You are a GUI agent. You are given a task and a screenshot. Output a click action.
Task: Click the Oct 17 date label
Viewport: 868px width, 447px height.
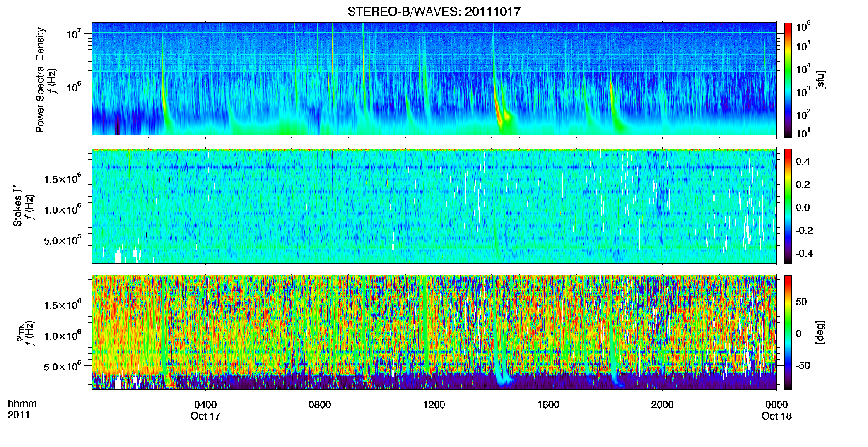click(x=205, y=416)
